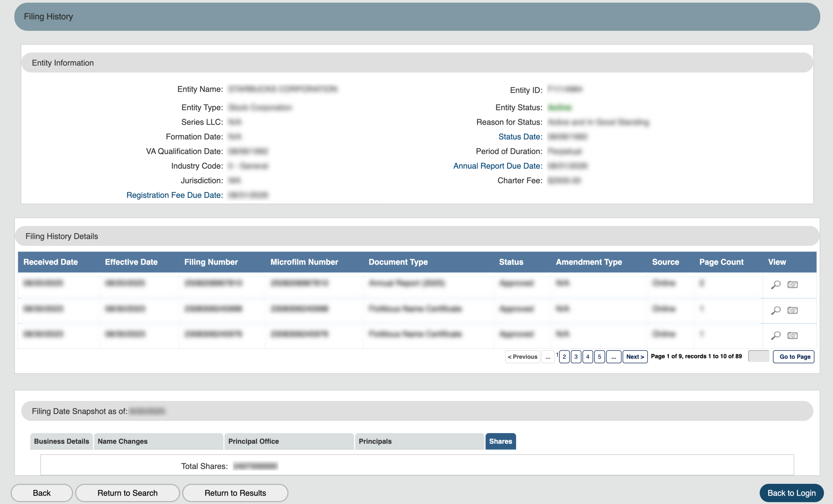
Task: Select the Shares tab
Action: (501, 441)
